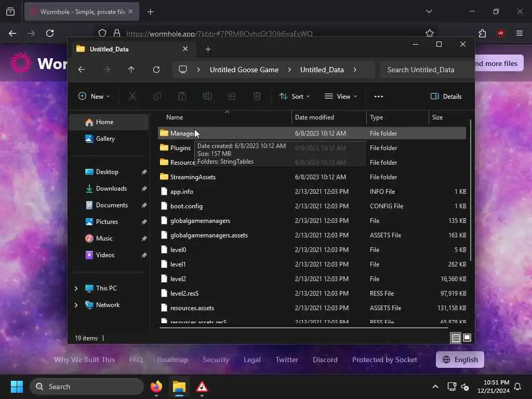Screen dimensions: 532x399
Task: Open the Sort dropdown menu
Action: [x=295, y=96]
